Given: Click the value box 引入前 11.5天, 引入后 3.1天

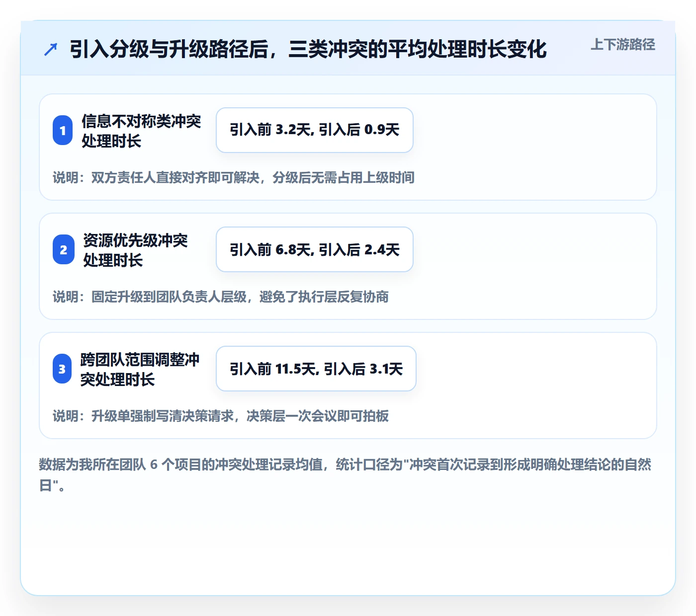Looking at the screenshot, I should tap(316, 369).
